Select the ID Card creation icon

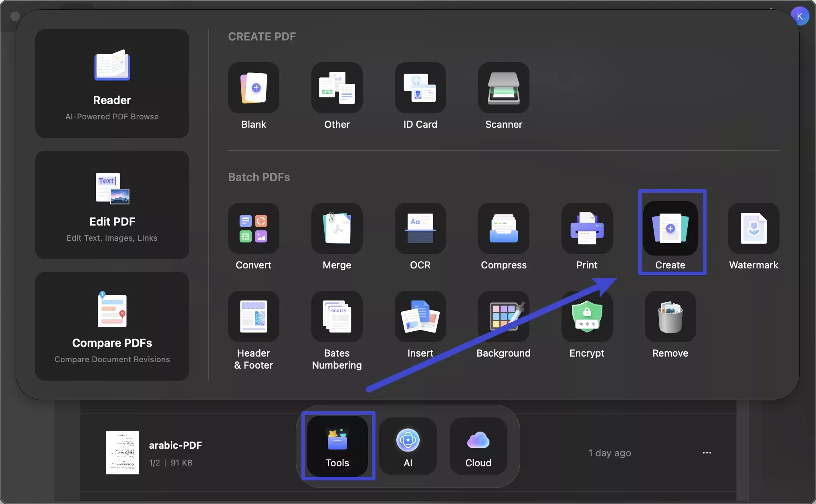pyautogui.click(x=420, y=88)
